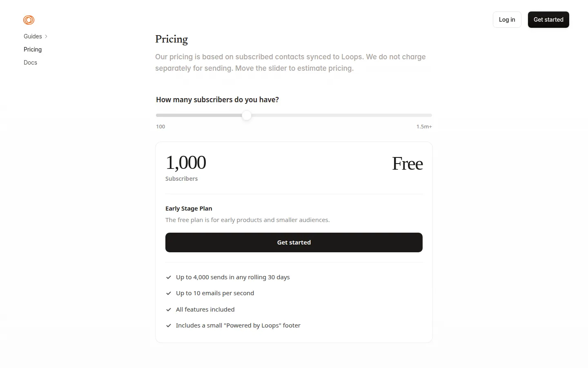Click the large Get started plan button
The height and width of the screenshot is (368, 588).
[x=294, y=242]
